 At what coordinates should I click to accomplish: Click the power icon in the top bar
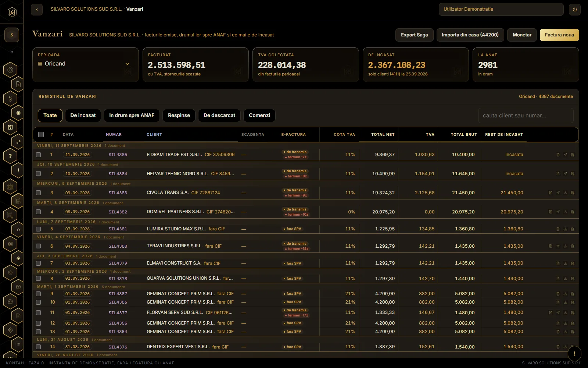pos(575,10)
